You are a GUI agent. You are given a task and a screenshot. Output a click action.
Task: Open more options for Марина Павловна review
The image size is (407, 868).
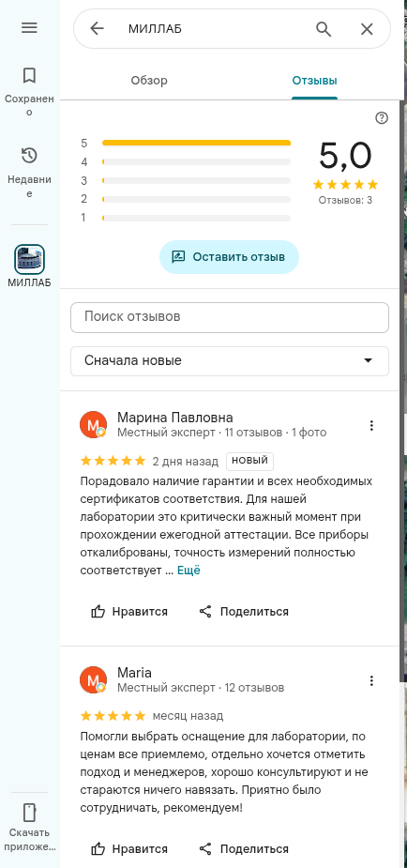click(x=371, y=425)
